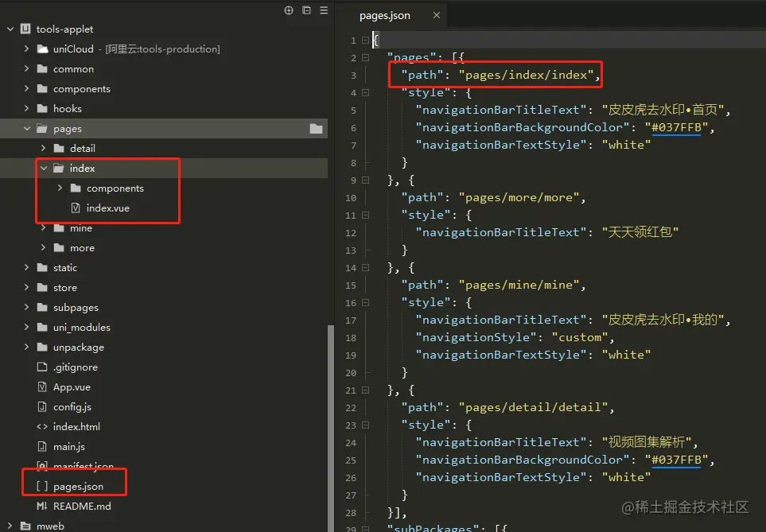
Task: Switch to the pages.json tab
Action: (384, 16)
